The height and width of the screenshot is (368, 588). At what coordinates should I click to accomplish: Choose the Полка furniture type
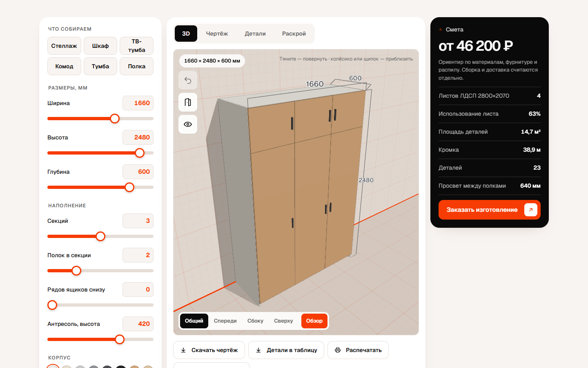coord(136,66)
